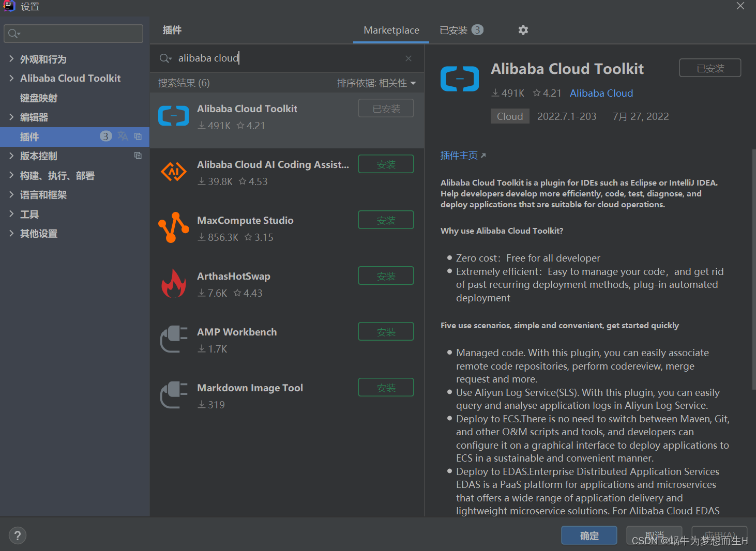Click the external link arrow beside 插件主页

pos(483,156)
